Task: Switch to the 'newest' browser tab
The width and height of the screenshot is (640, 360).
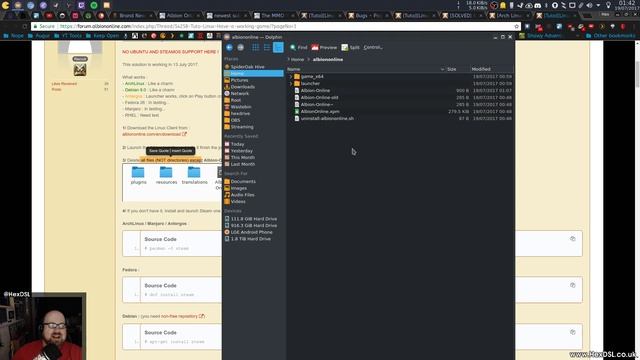Action: [x=226, y=16]
